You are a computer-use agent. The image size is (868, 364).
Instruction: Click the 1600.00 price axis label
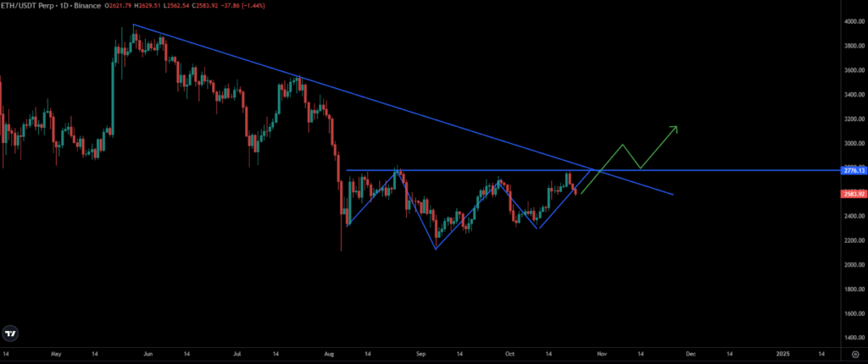853,314
